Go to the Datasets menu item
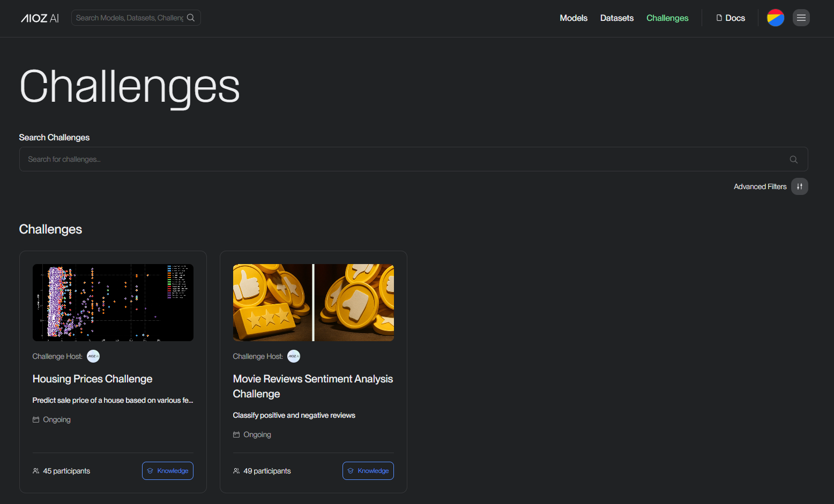Screen dimensions: 834x504 coord(616,18)
